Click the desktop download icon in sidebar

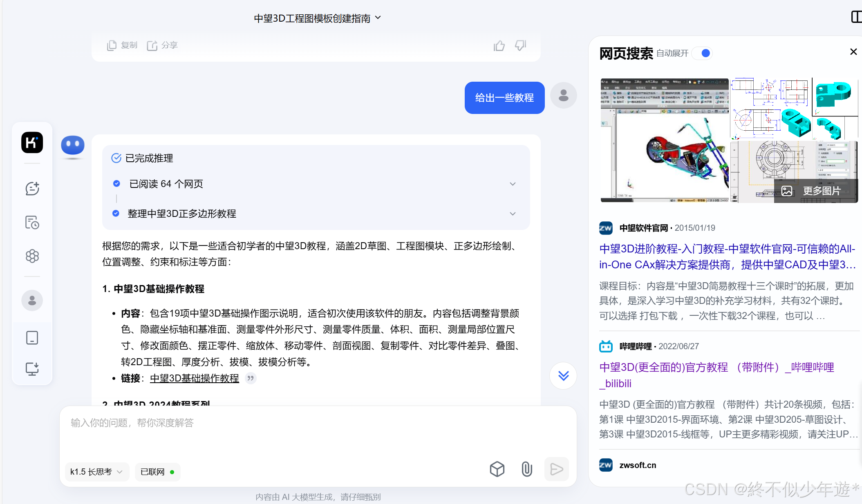point(32,369)
